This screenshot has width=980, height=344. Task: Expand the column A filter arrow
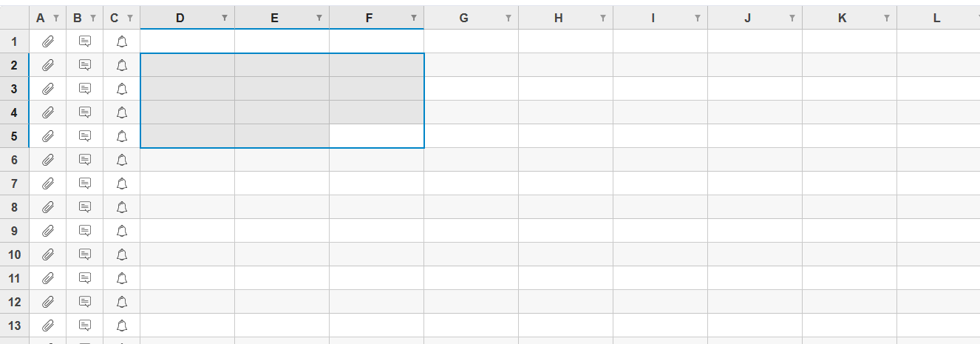[x=55, y=18]
